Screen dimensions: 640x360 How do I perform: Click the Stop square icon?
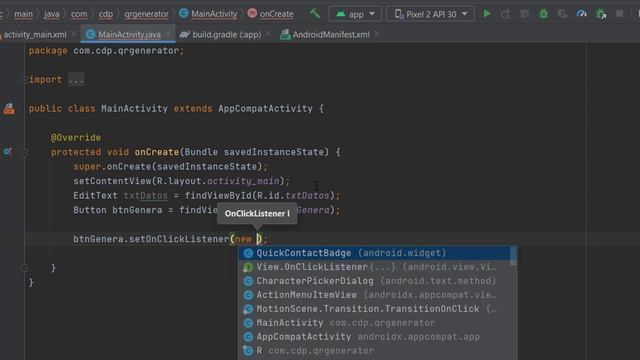619,14
